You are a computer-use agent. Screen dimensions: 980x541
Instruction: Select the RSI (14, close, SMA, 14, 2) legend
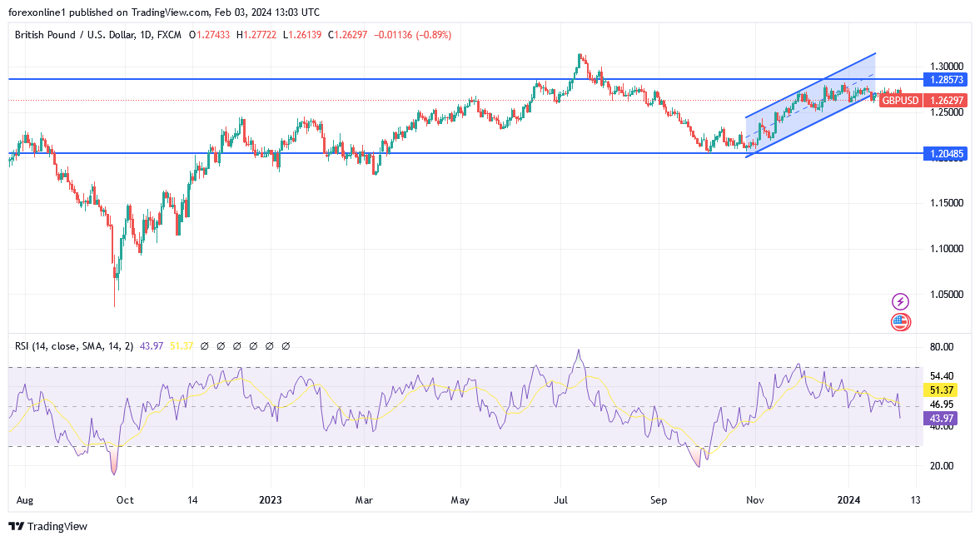(74, 346)
